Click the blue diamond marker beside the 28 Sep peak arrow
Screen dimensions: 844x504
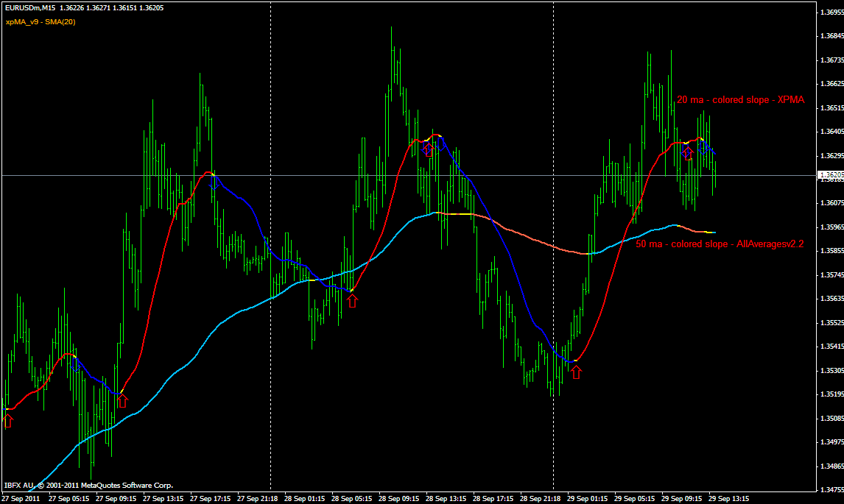[440, 143]
